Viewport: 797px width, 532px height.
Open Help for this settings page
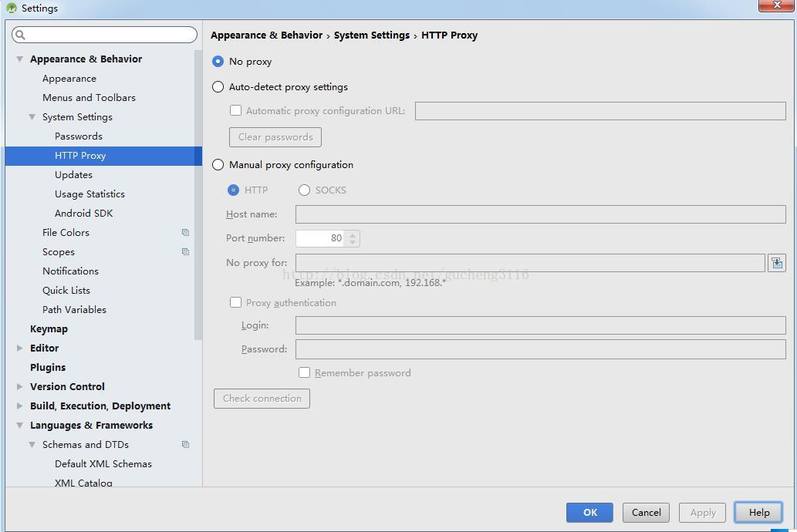[759, 512]
